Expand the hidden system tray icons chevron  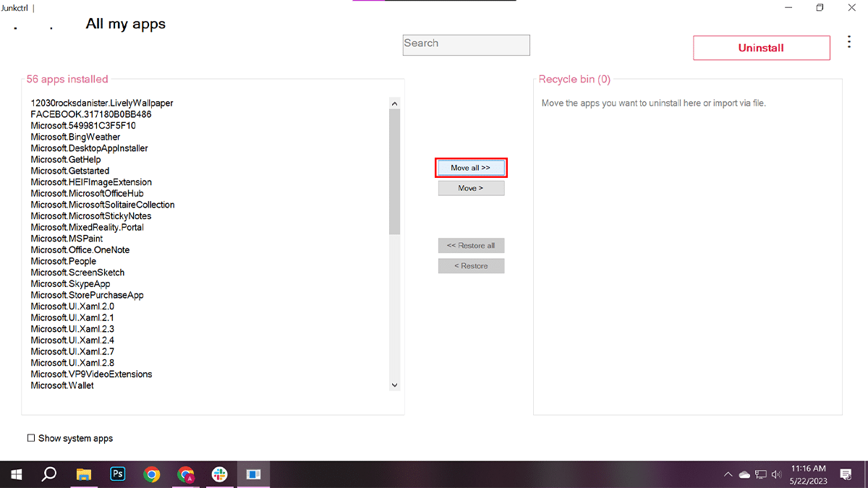pos(728,474)
